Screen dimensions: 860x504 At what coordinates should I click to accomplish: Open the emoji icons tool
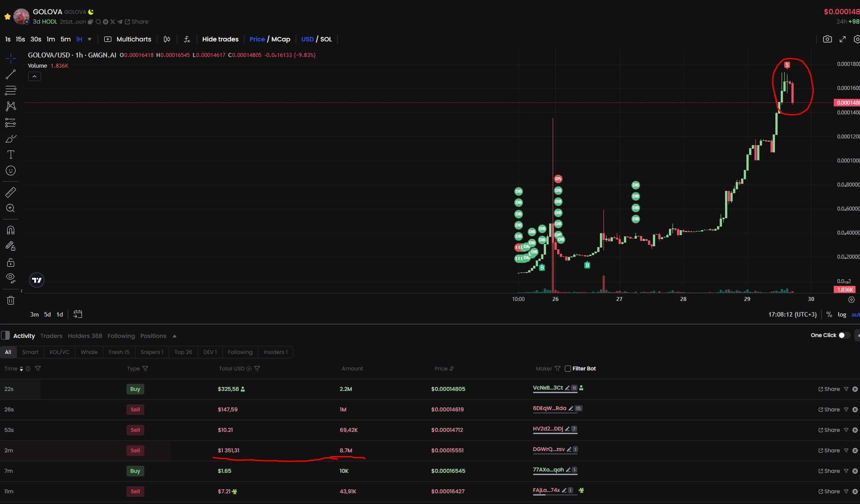(x=11, y=171)
